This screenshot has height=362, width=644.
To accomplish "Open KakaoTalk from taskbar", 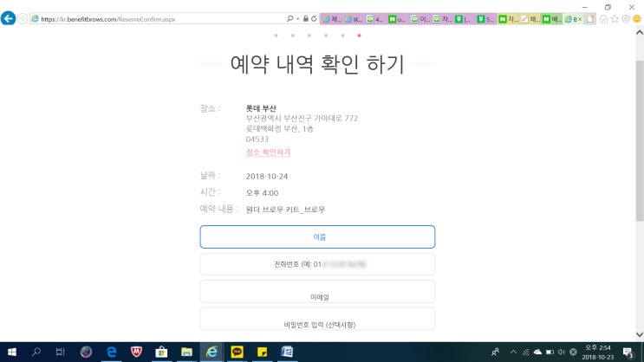I will point(237,352).
